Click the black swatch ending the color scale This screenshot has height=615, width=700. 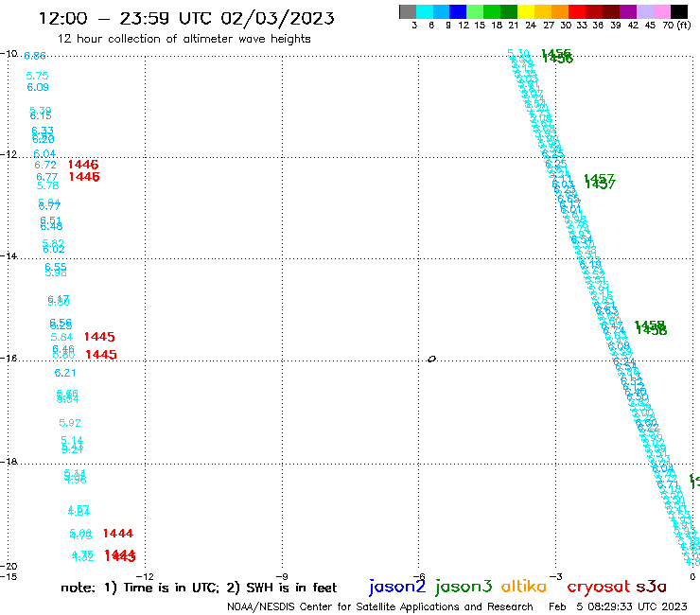pos(679,11)
